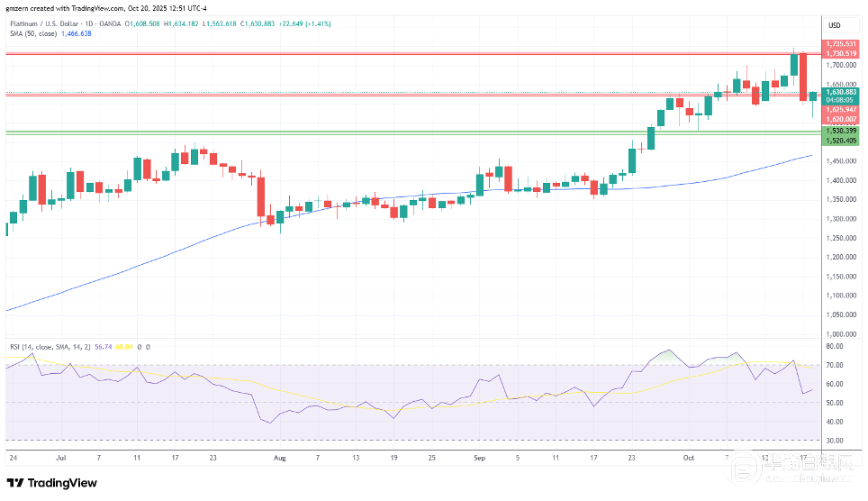868x501 pixels.
Task: Click the red 1,620.007 price label
Action: pos(841,119)
